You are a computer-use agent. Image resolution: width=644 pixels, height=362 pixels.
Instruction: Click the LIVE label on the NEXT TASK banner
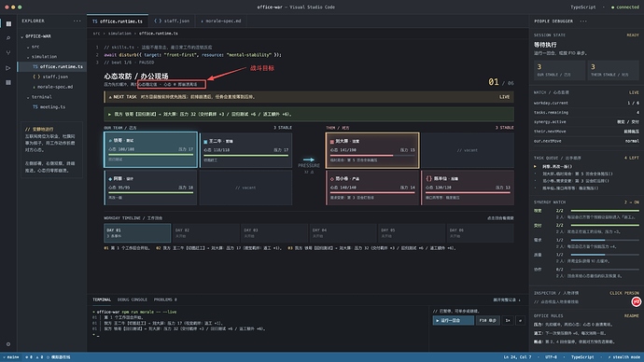[504, 97]
